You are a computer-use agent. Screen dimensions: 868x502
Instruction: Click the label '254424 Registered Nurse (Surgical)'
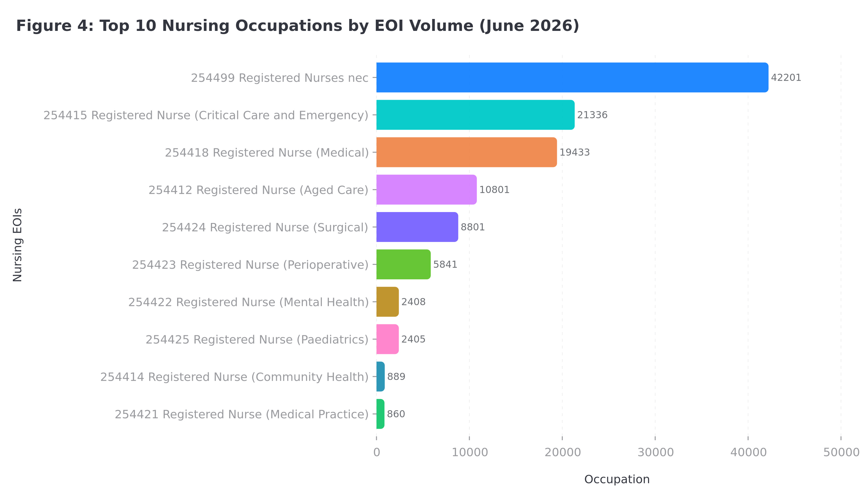click(265, 228)
